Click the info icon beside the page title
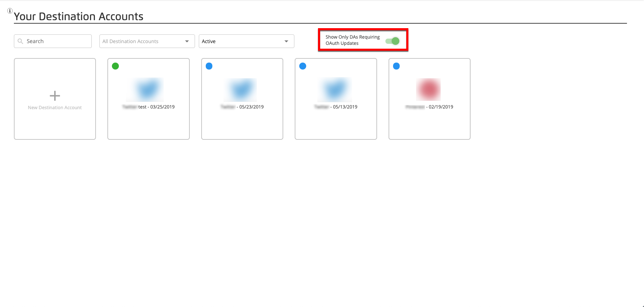The image size is (644, 307). [10, 11]
